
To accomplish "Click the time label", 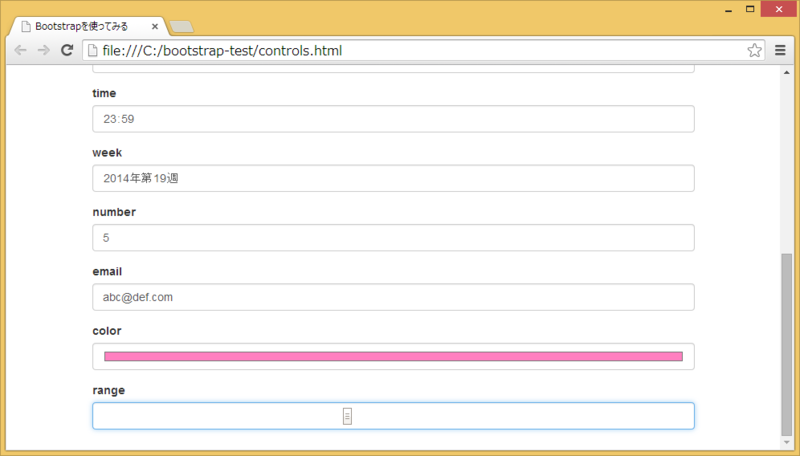I will point(104,93).
